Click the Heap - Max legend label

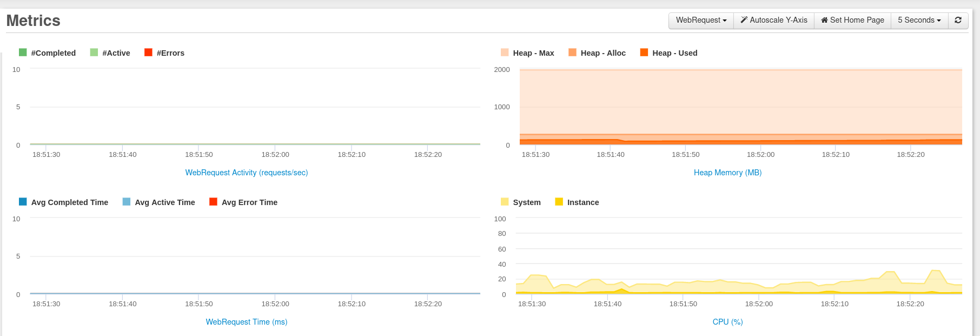[x=533, y=53]
